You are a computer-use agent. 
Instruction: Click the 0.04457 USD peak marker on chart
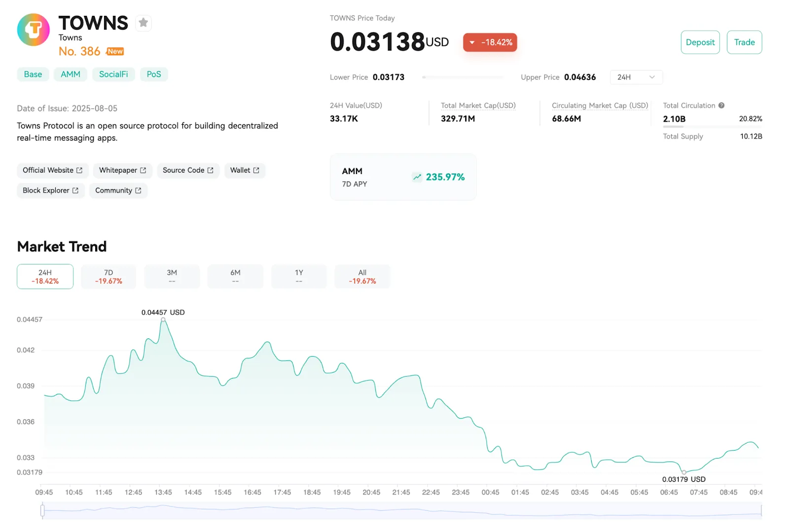point(163,319)
